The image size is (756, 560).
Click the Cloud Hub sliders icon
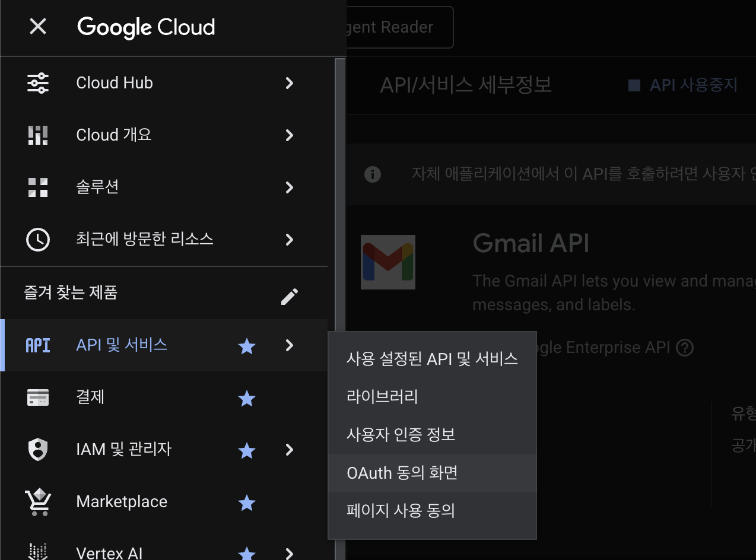tap(39, 83)
